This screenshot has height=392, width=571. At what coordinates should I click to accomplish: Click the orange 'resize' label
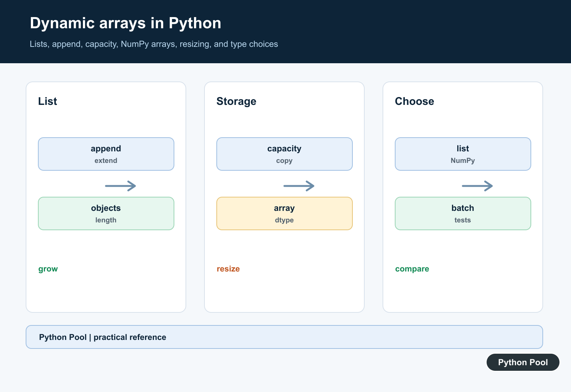point(228,269)
